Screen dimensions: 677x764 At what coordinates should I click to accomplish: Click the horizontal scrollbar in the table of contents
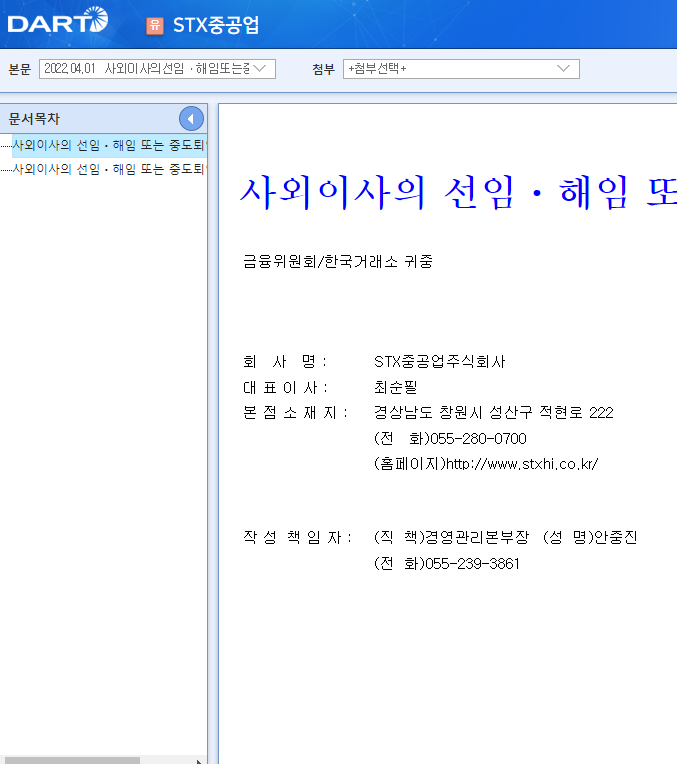[x=72, y=760]
